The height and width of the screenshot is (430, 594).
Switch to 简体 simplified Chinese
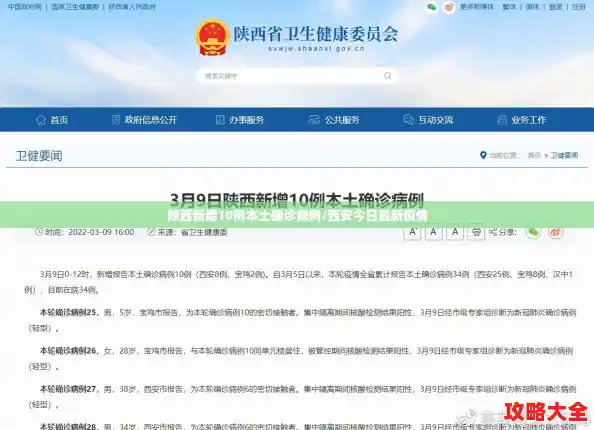[532, 7]
